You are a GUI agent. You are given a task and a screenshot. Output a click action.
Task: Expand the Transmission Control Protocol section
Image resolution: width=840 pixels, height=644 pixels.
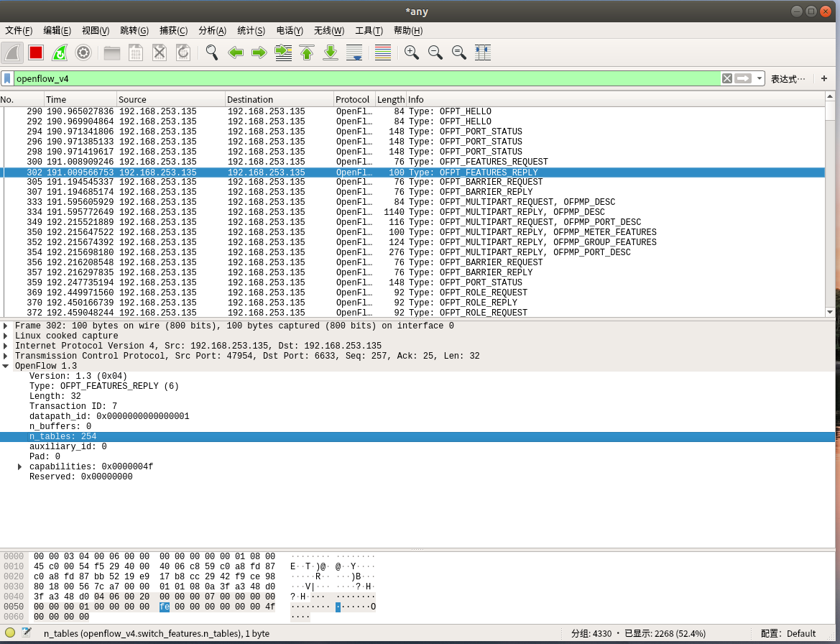click(x=5, y=356)
